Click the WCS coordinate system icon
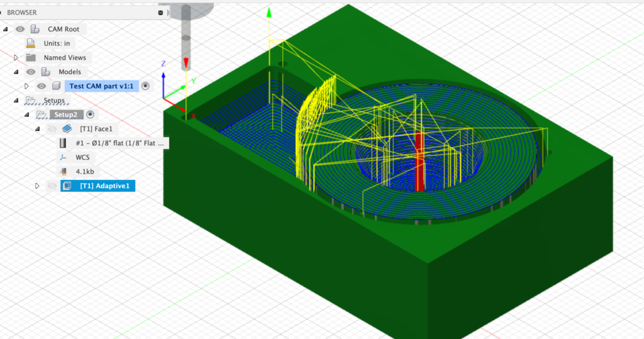This screenshot has height=339, width=644. 62,157
